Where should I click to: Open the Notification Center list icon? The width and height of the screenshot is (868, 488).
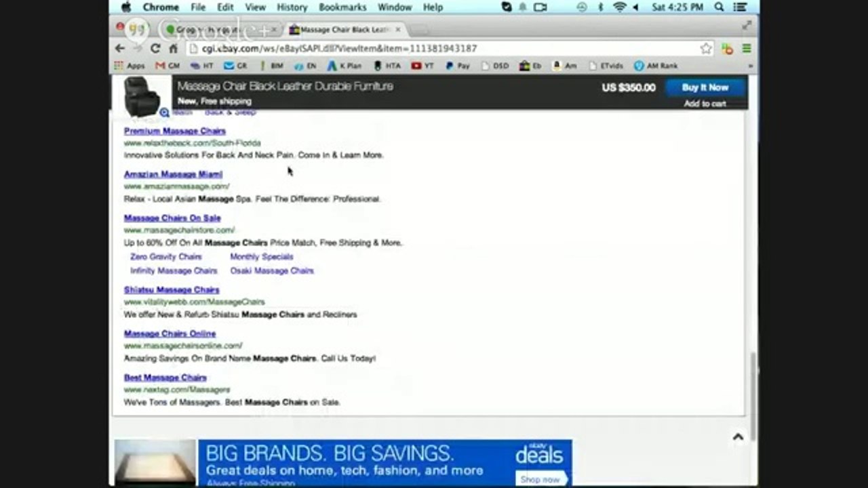(x=741, y=7)
